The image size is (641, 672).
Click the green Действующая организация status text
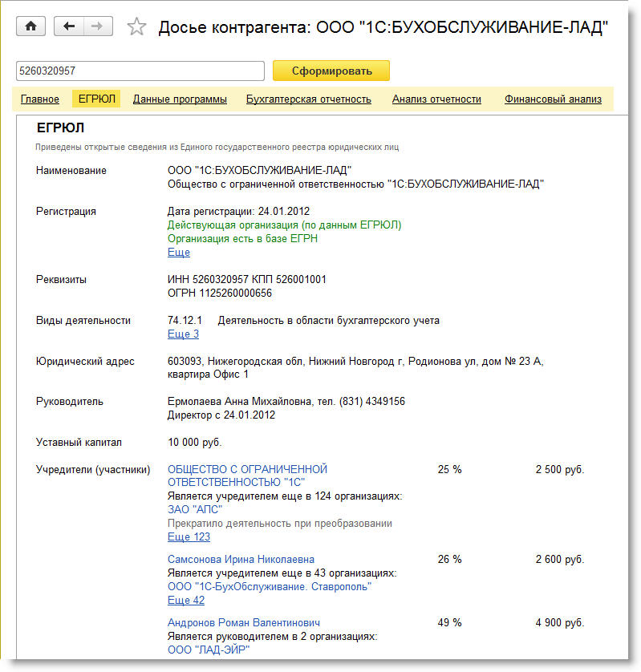[x=284, y=225]
